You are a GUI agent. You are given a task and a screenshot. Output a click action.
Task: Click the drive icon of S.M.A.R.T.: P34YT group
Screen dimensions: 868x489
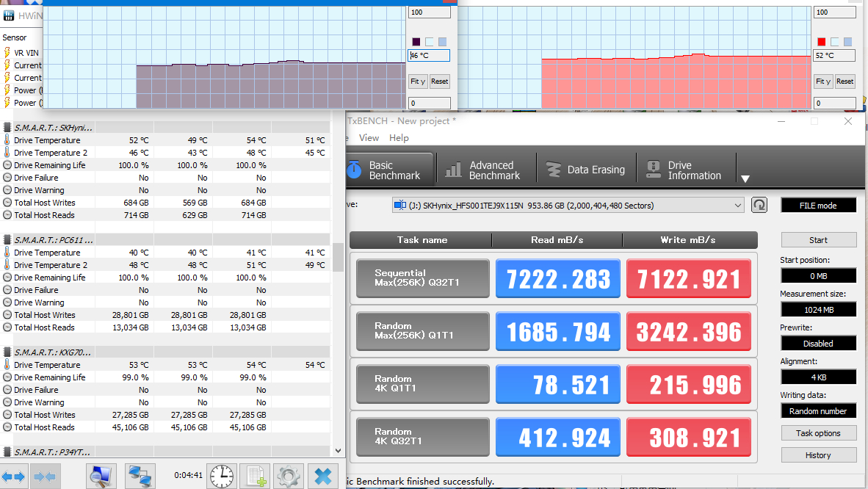click(x=7, y=452)
